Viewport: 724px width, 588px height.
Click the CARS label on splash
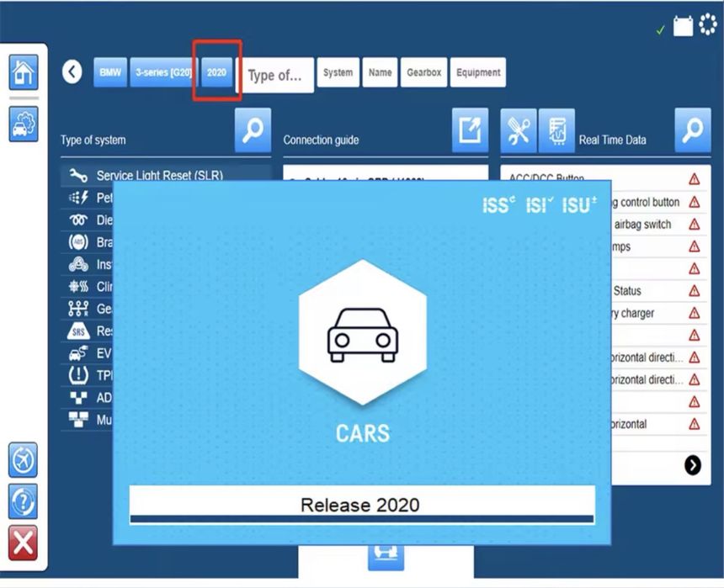click(x=363, y=433)
